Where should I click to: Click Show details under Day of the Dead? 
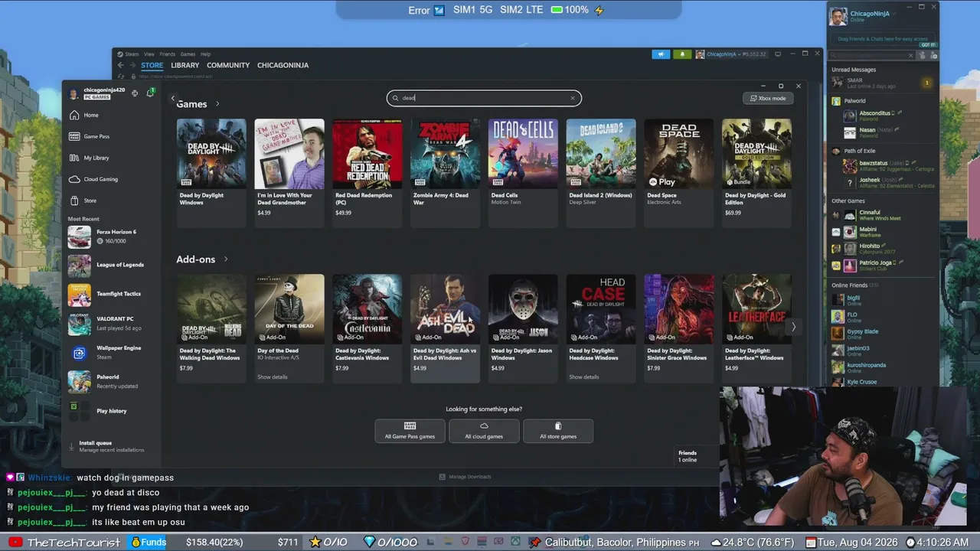tap(273, 377)
